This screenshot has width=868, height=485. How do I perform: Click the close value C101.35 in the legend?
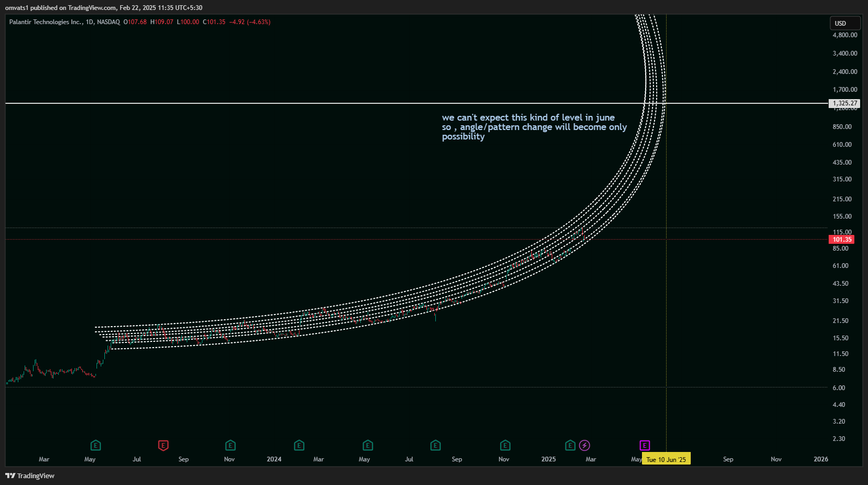[214, 22]
